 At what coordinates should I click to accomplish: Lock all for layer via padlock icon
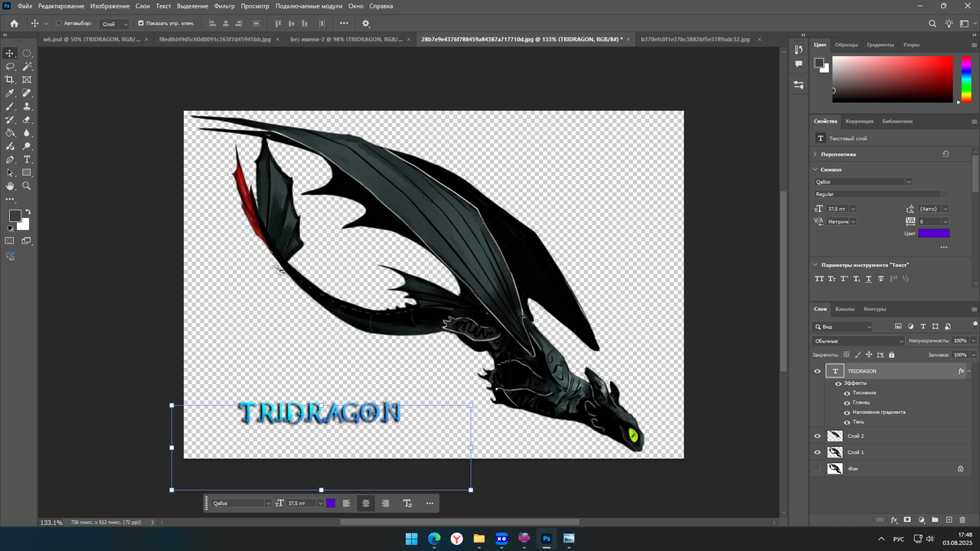click(x=891, y=355)
